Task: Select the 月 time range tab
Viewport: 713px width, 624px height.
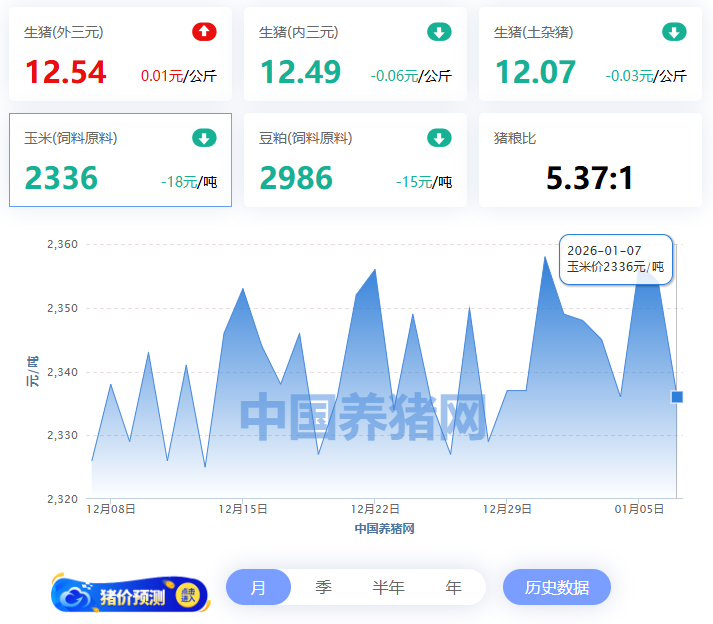Action: point(258,587)
